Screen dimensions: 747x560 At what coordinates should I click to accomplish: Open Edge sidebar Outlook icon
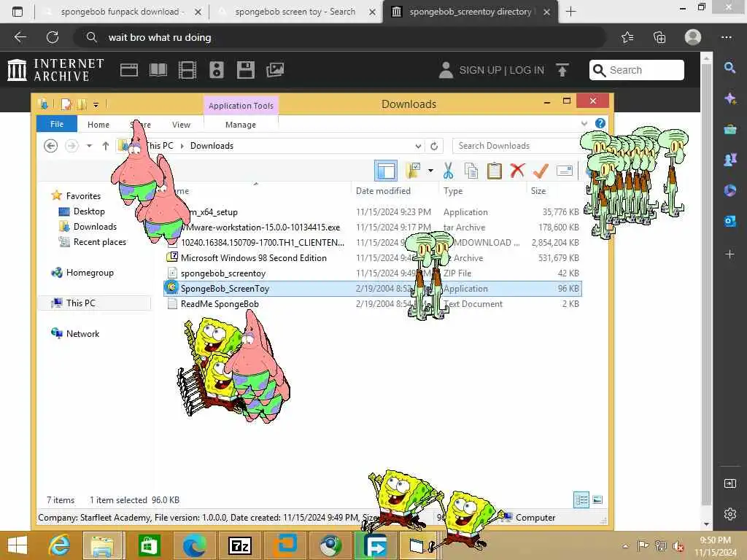tap(729, 221)
